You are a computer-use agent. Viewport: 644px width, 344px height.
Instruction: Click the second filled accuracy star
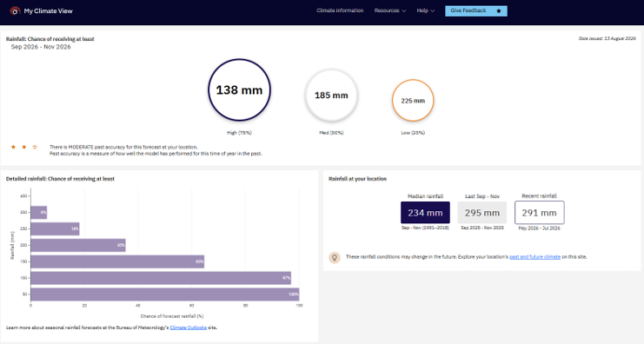coord(23,147)
